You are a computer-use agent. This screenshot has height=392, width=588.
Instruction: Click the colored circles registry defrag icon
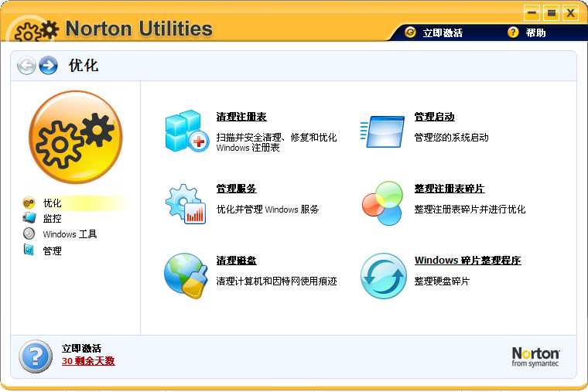(382, 203)
